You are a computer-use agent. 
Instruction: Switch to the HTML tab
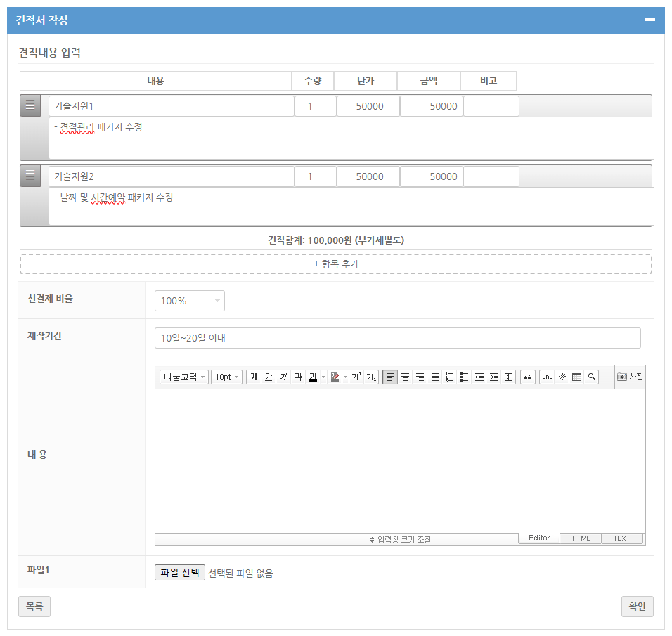580,538
